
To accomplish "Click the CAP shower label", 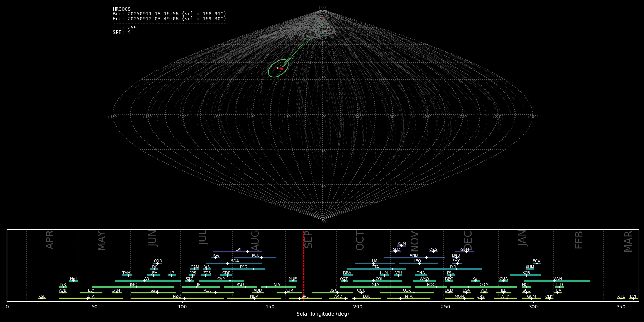I will (x=221, y=279).
